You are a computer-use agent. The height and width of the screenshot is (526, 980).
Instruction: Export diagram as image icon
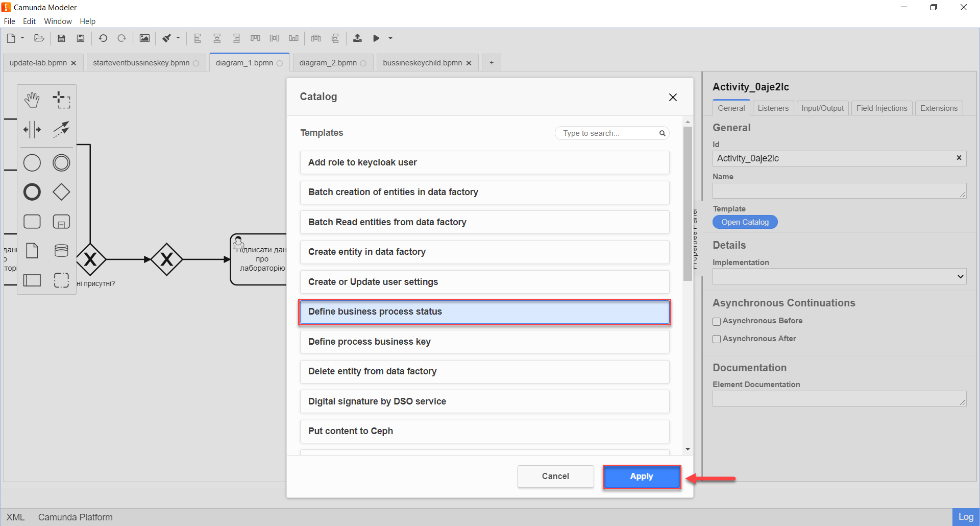click(x=145, y=38)
